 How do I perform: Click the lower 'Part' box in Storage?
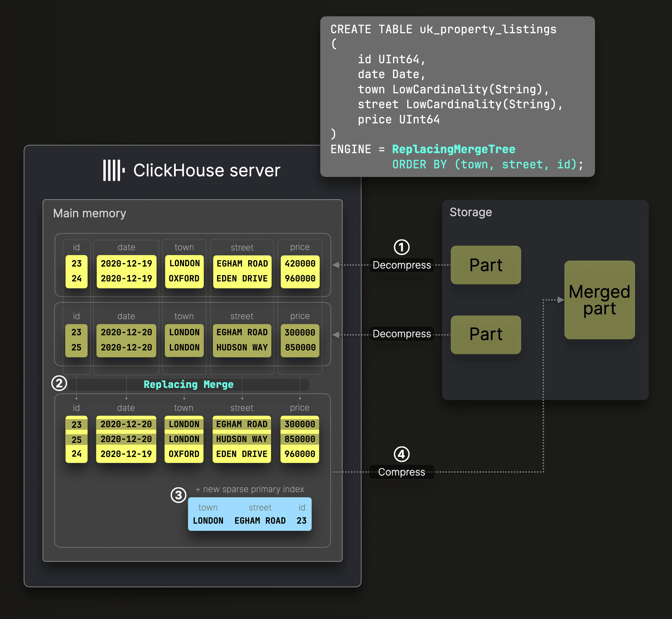[x=485, y=334]
